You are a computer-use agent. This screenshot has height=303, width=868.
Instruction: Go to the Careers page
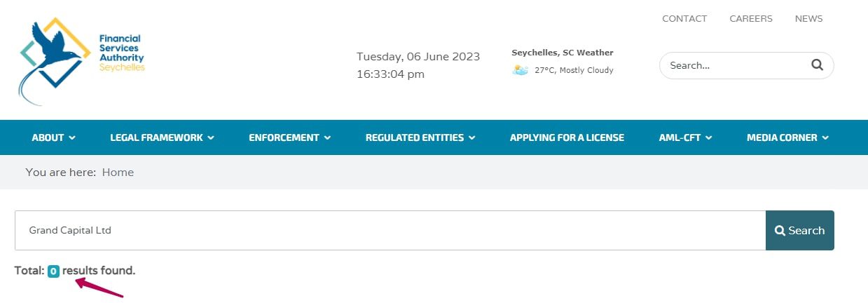[x=751, y=19]
